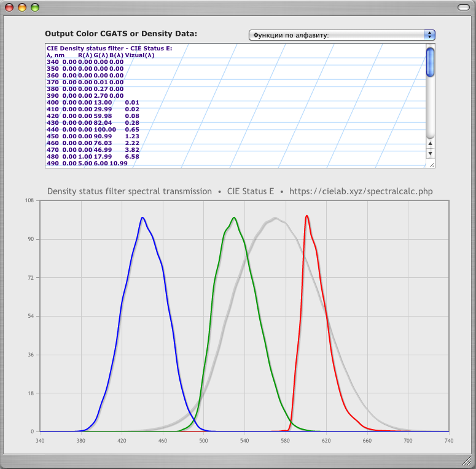The image size is (476, 469).
Task: Click the peak of the gray visual curve
Action: (x=276, y=218)
